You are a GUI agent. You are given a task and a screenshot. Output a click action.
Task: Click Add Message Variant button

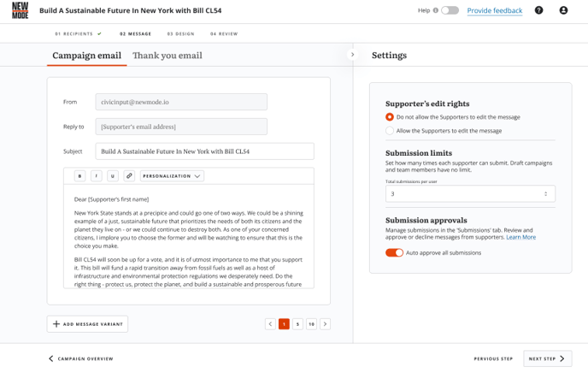coord(87,324)
